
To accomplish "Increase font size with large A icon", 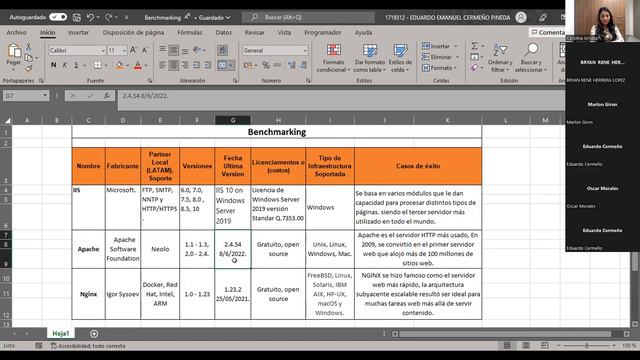I will point(133,50).
